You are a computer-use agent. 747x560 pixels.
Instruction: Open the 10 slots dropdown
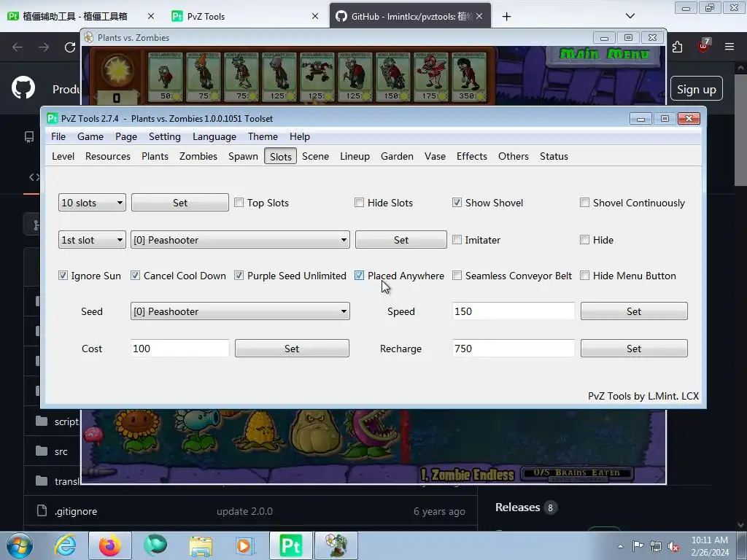[x=92, y=203]
